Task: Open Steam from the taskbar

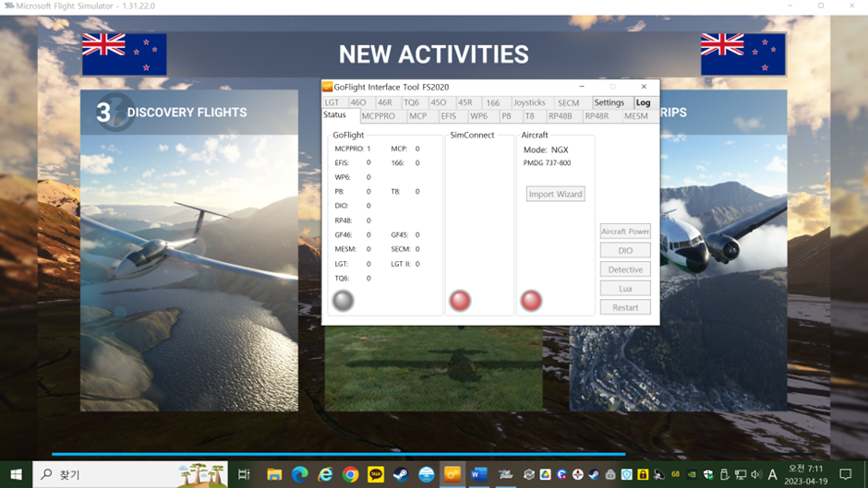Action: coord(402,475)
